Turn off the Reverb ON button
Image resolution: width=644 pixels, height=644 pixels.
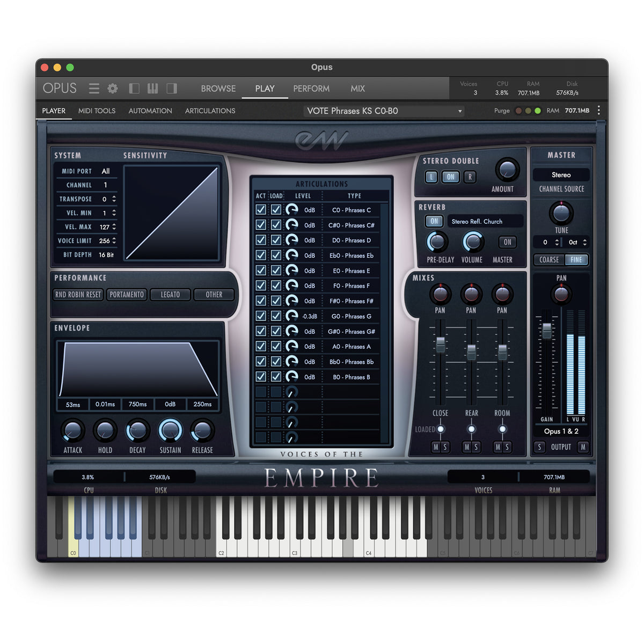(434, 221)
